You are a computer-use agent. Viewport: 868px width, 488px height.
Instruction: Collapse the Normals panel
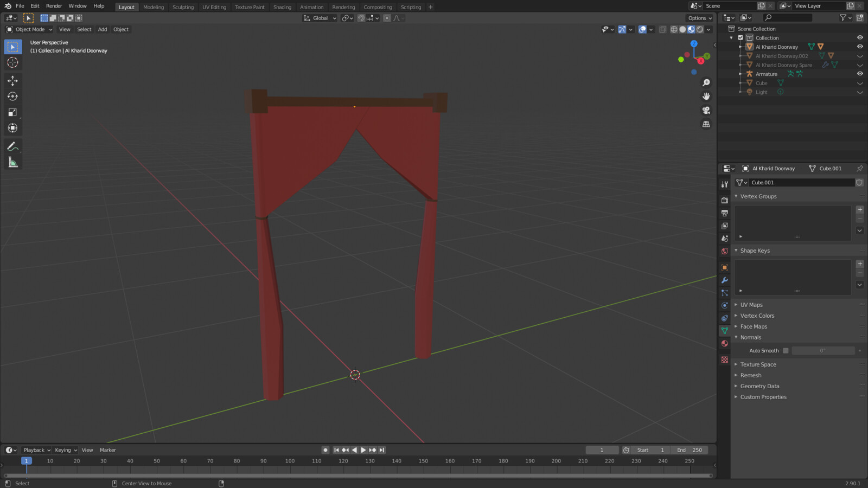coord(751,337)
